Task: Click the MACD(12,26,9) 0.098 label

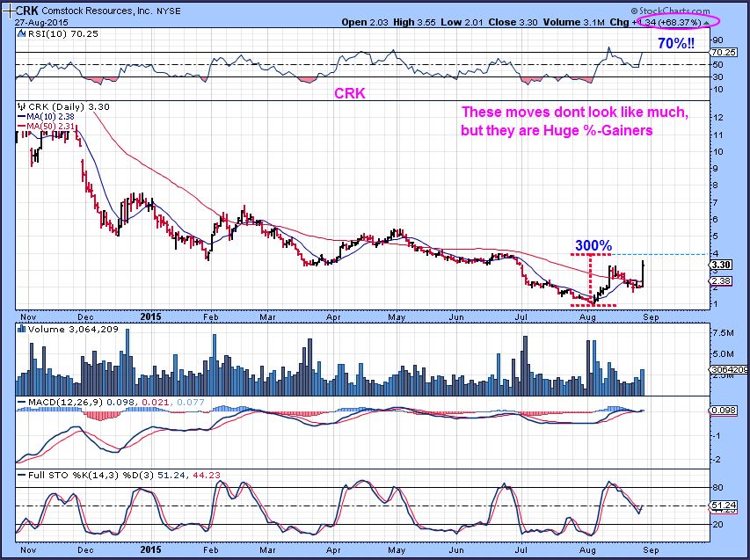Action: tap(77, 402)
